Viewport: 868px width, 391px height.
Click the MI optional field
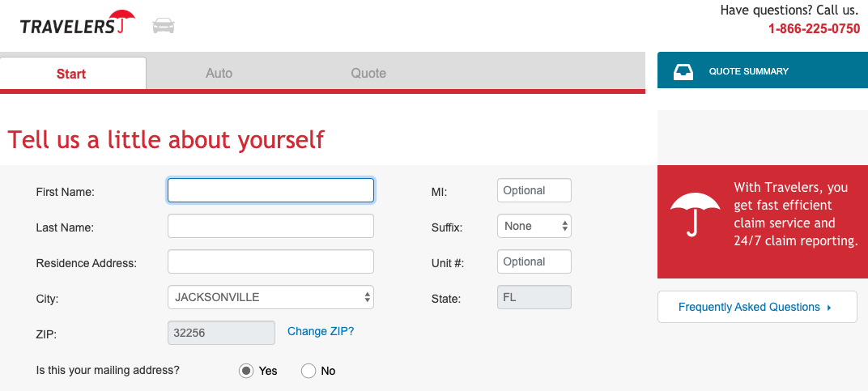(534, 190)
